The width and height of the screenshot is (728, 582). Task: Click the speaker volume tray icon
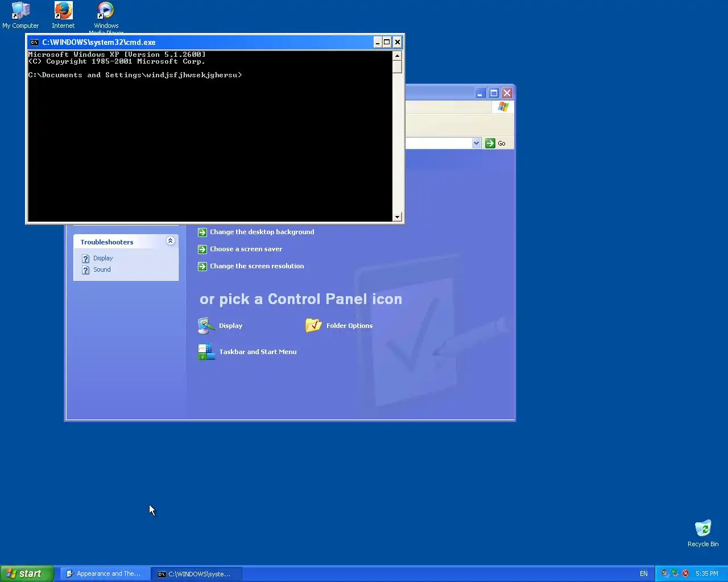coord(664,573)
